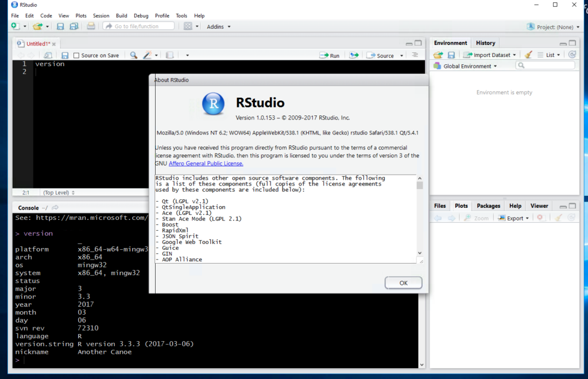Click the previous plot arrow in Plots pane

[438, 218]
